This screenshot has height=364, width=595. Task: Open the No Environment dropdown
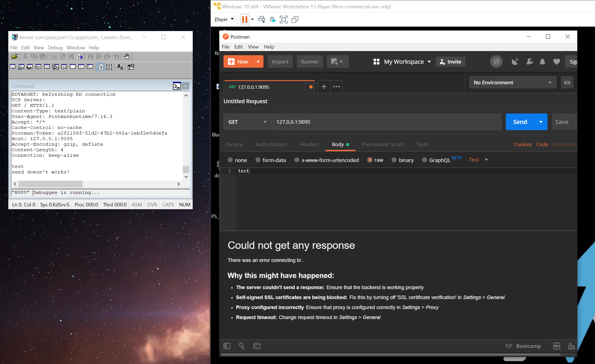(512, 82)
